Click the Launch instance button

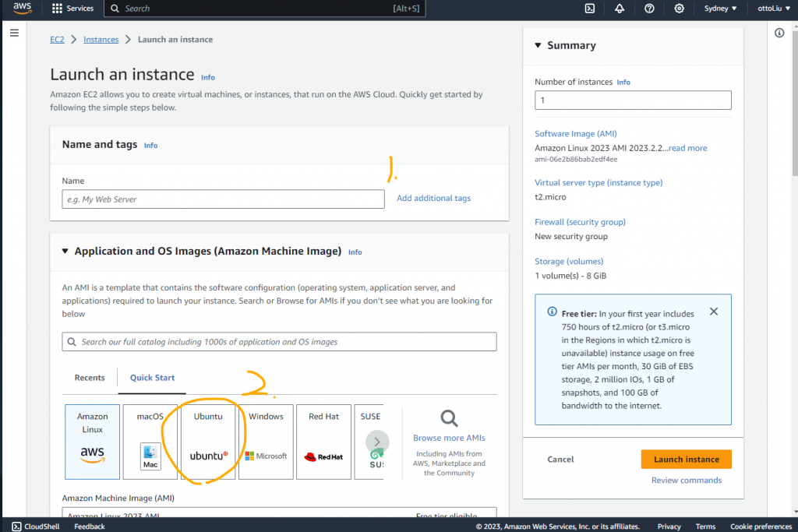[686, 460]
